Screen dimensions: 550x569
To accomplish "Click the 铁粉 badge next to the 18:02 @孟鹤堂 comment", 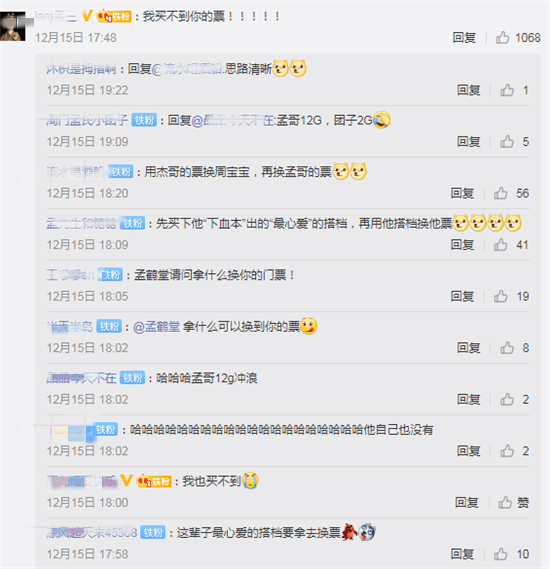I will [109, 327].
